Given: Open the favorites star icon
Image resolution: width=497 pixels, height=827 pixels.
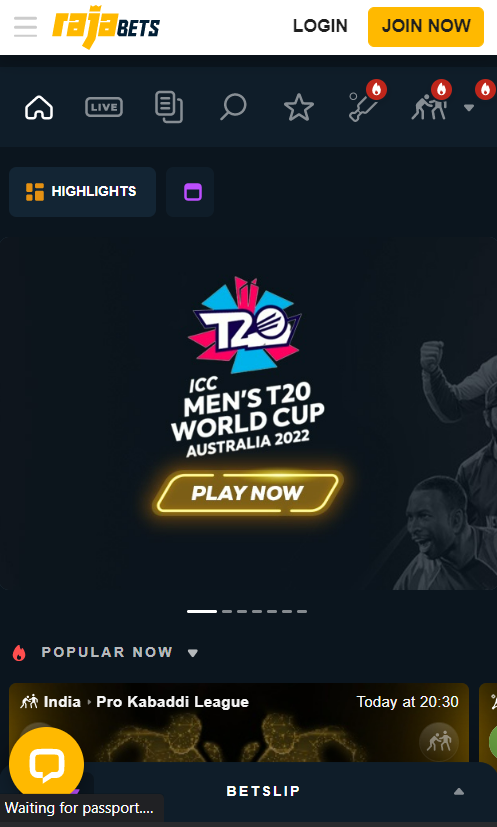Looking at the screenshot, I should click(299, 108).
